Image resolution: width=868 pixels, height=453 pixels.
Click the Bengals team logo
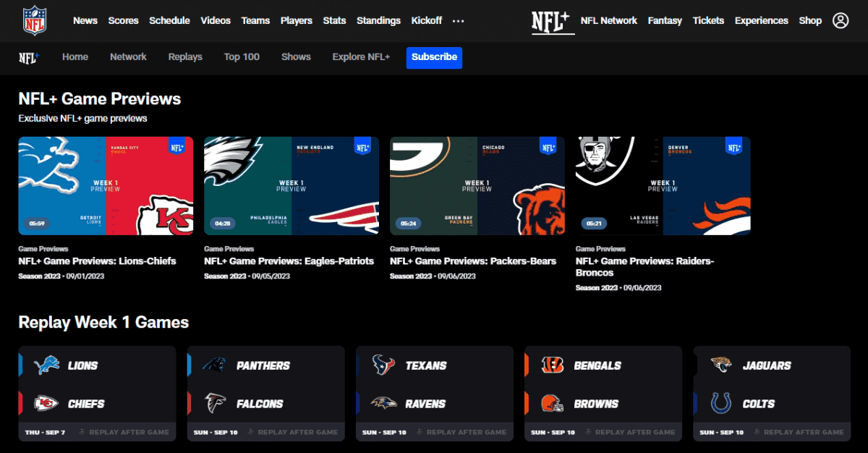pyautogui.click(x=552, y=365)
